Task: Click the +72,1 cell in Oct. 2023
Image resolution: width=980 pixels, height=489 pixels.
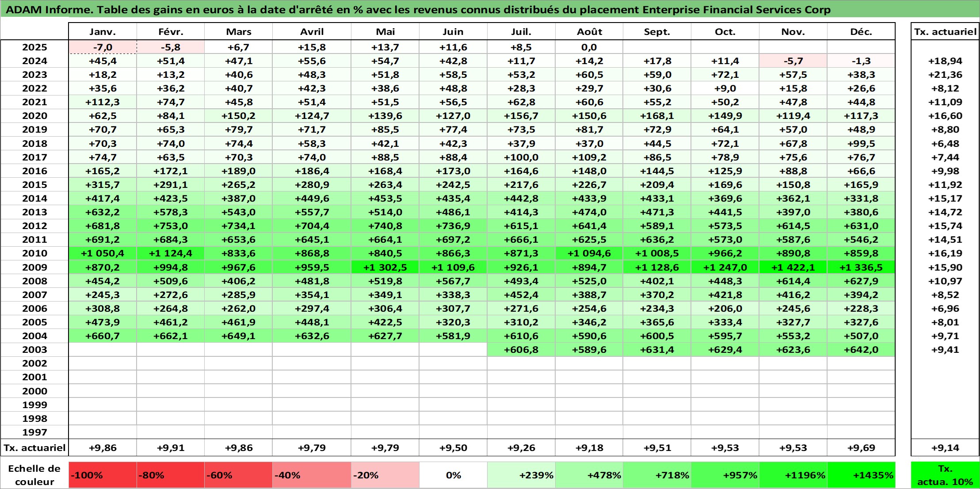Action: 725,75
